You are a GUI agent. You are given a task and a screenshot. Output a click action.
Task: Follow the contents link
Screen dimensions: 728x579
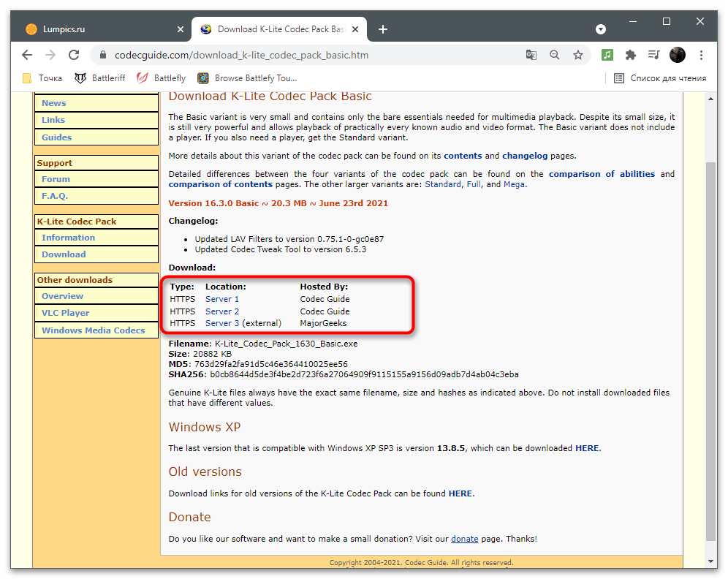[463, 156]
